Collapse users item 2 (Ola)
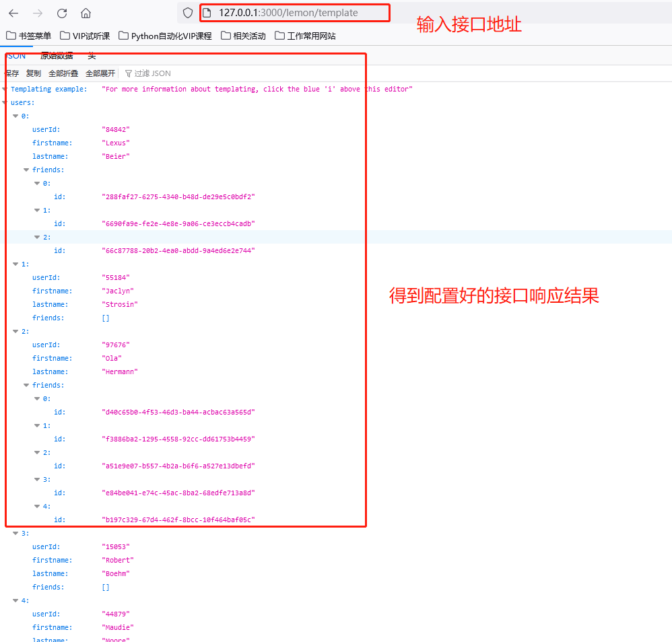This screenshot has height=642, width=672. point(15,332)
